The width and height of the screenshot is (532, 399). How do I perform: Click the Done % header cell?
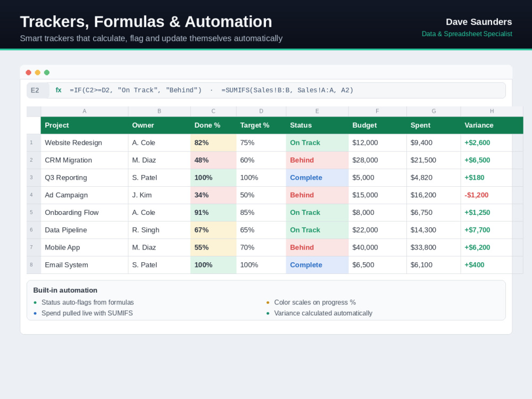(x=213, y=125)
